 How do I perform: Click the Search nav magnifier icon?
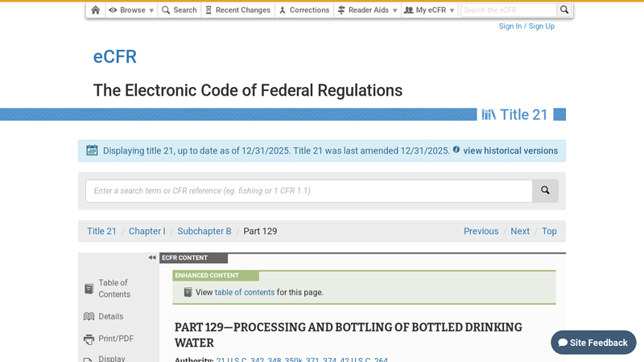166,10
